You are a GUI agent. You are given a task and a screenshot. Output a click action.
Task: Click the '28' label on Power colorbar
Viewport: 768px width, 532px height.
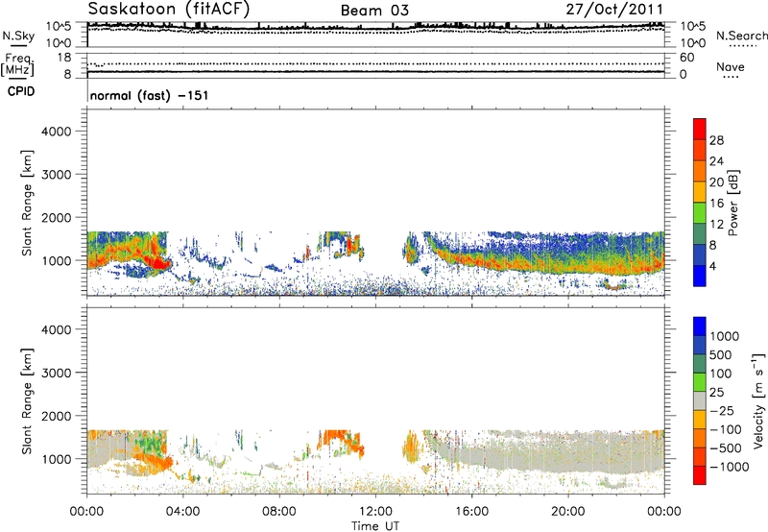click(716, 140)
